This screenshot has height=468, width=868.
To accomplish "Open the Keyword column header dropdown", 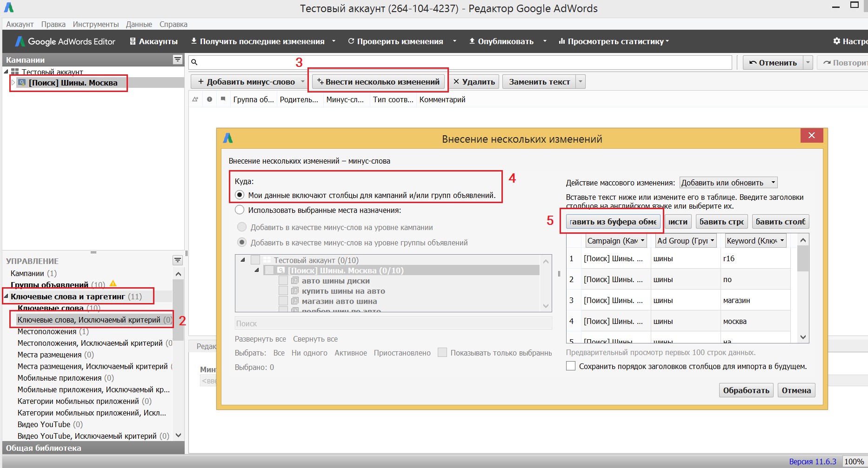I will tap(755, 241).
